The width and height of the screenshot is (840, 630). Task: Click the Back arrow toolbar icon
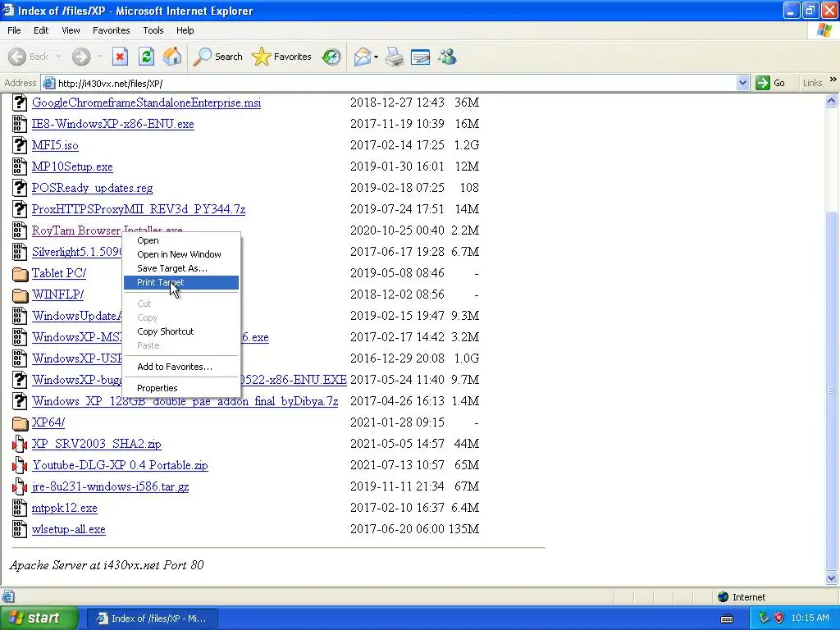point(17,57)
